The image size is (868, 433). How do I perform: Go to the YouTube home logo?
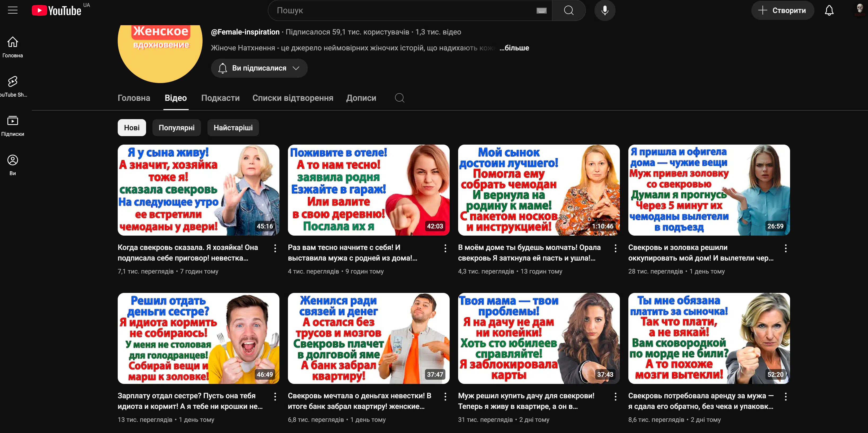click(57, 10)
